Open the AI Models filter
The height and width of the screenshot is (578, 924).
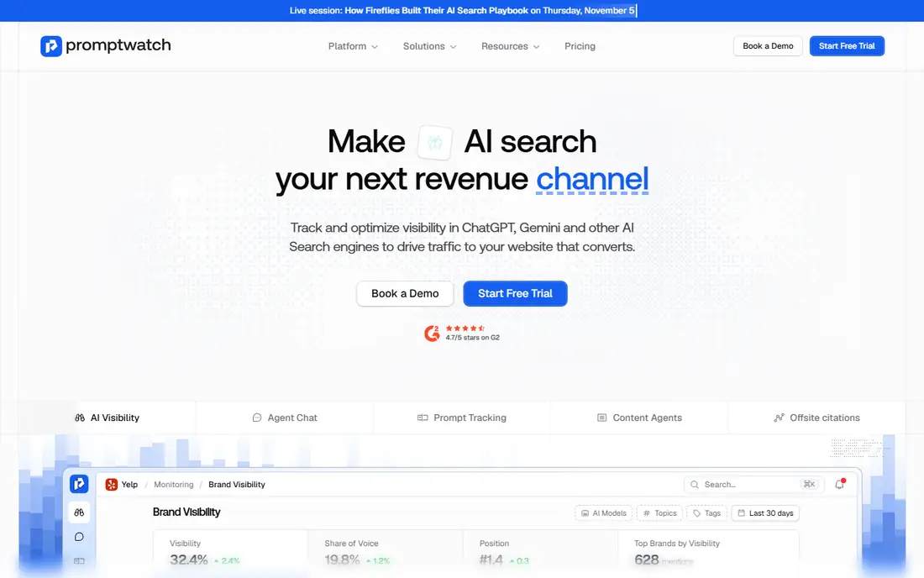point(603,513)
